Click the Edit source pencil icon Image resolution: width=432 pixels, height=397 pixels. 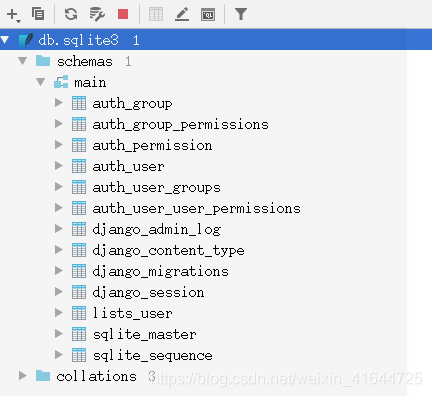coord(182,15)
